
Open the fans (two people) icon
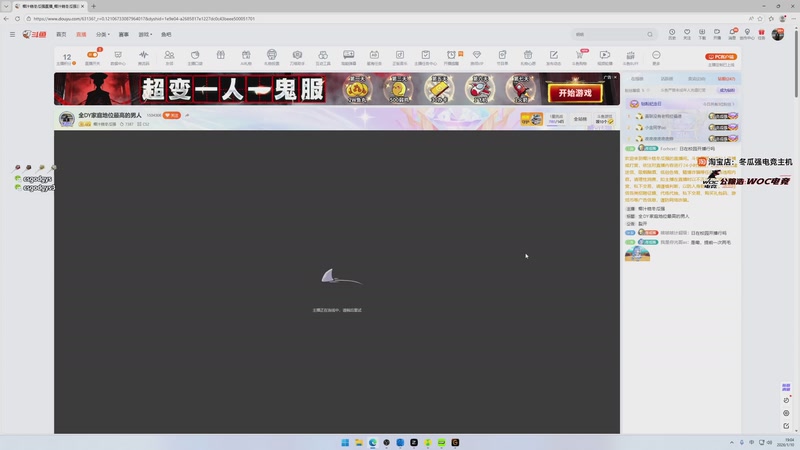(x=169, y=55)
